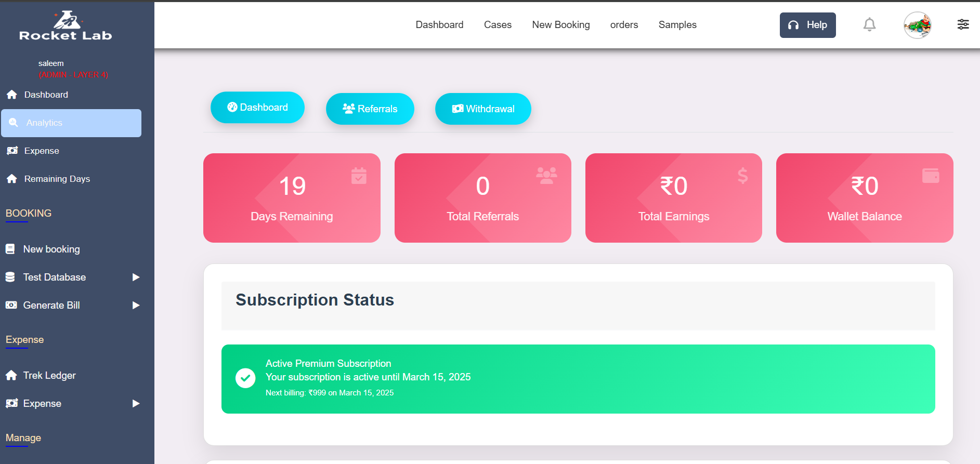Expand the sidebar Expense submenu arrow

tap(136, 403)
